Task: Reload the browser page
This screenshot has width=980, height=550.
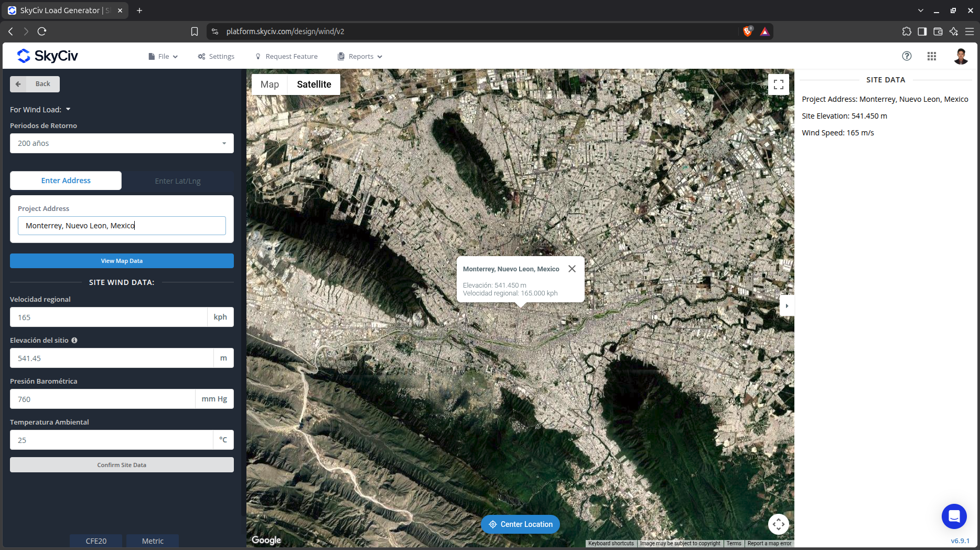Action: pos(42,31)
